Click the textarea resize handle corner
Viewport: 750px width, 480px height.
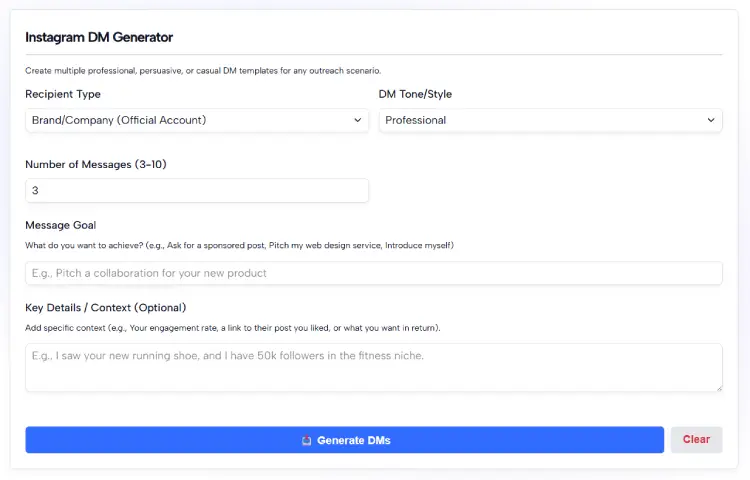tap(719, 388)
